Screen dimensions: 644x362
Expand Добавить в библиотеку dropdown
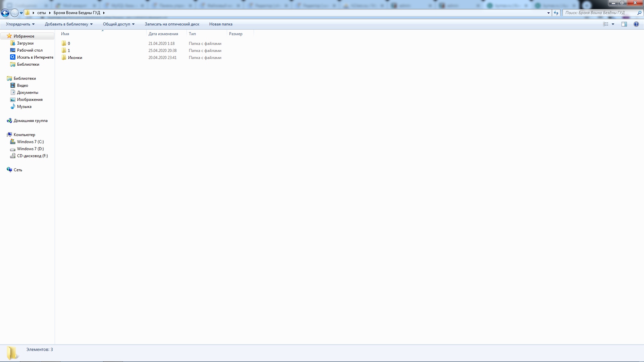pyautogui.click(x=68, y=24)
